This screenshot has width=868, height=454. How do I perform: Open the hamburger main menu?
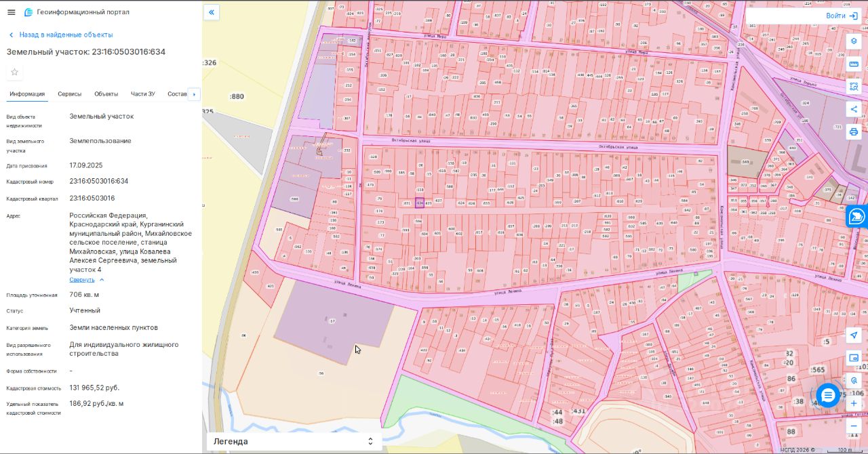point(11,12)
